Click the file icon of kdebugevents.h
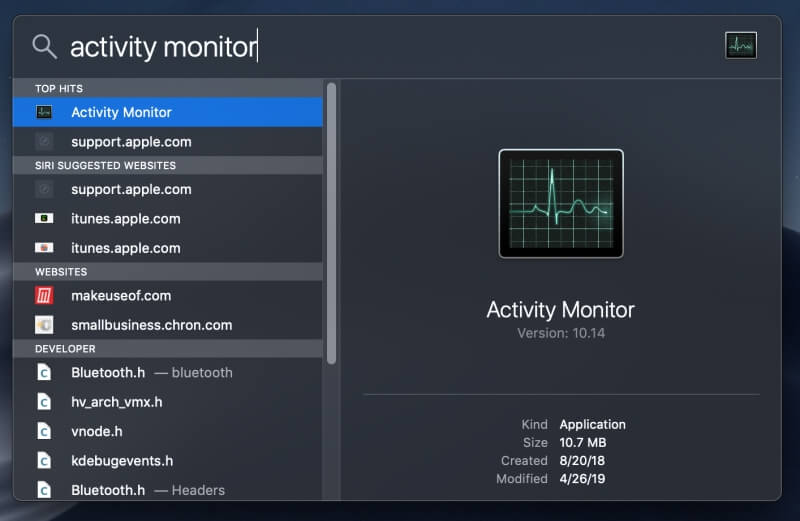 pos(44,461)
